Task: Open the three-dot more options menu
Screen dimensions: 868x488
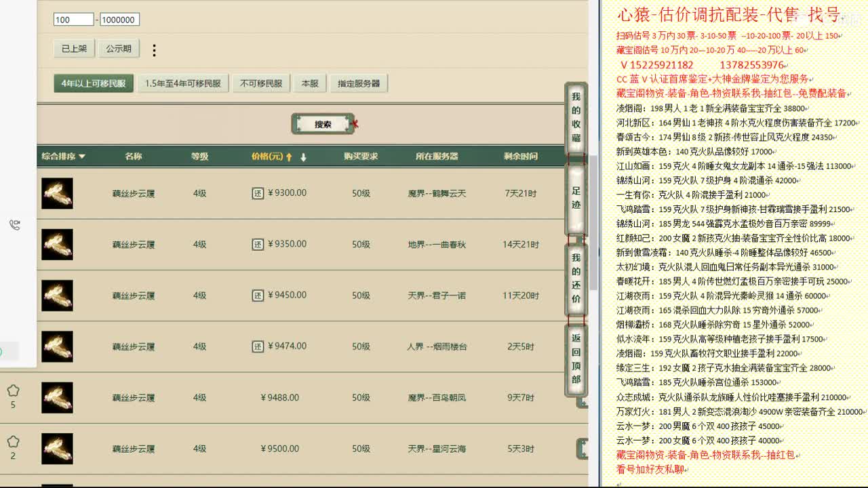Action: click(154, 50)
